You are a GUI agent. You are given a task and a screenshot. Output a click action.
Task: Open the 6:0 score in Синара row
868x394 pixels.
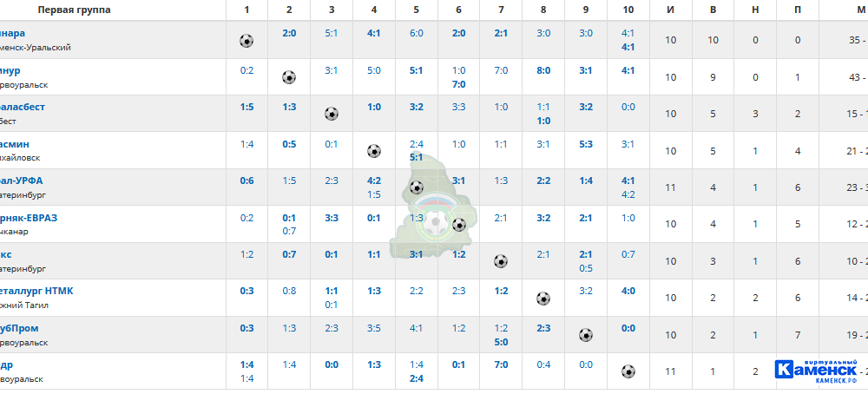pos(417,33)
